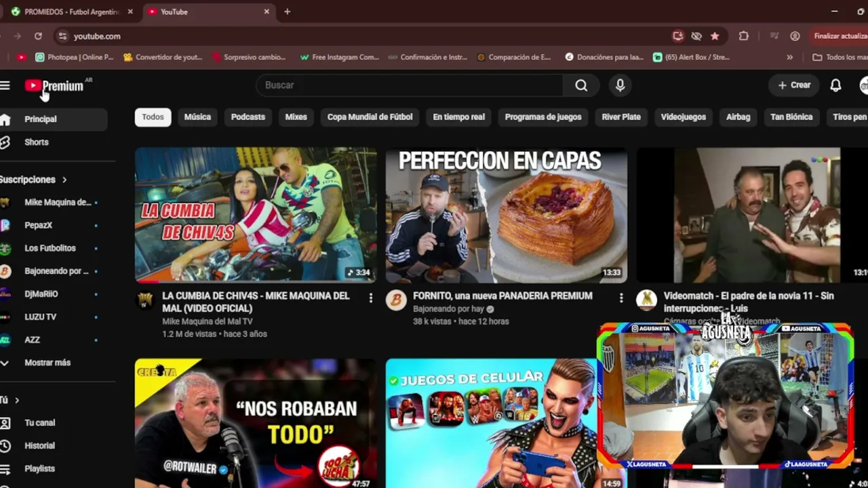Show more bookmarks with the overflow arrows
Viewport: 868px width, 488px height.
pos(790,58)
